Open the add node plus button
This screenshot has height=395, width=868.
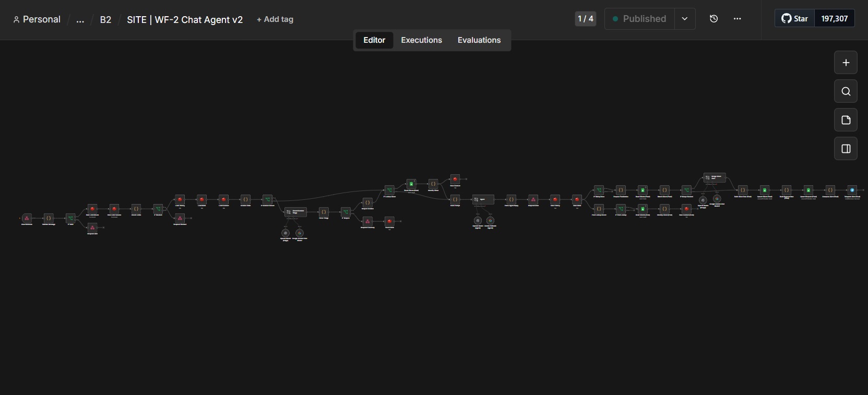846,63
